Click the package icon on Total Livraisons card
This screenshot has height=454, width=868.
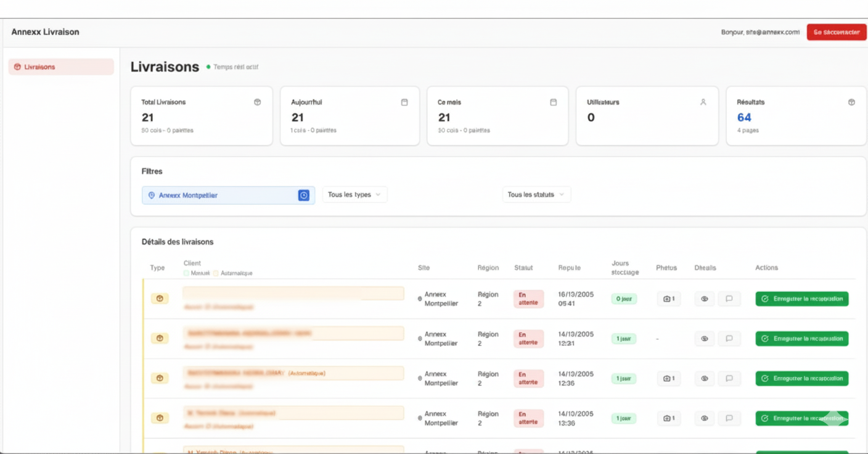pos(257,102)
